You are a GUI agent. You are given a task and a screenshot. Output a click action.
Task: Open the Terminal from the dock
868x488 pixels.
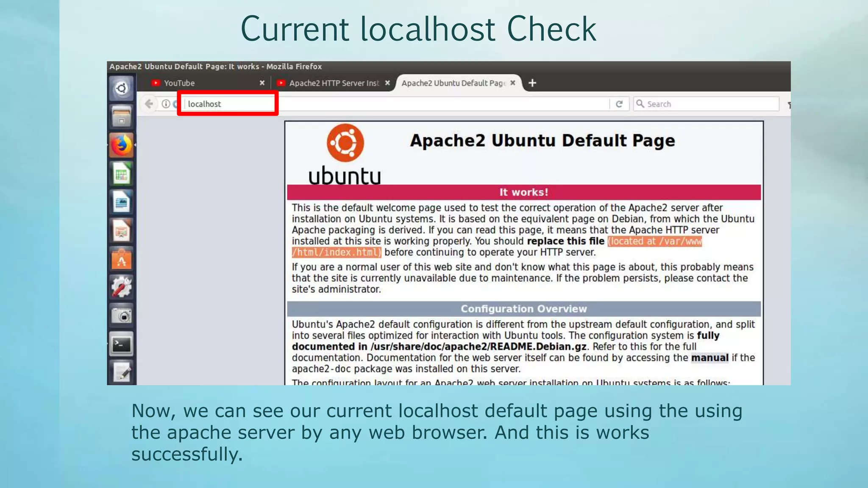coord(122,344)
